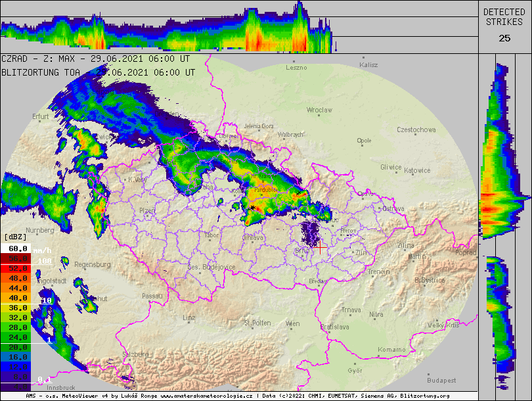Click the Leszno city label
Image resolution: width=532 pixels, height=401 pixels.
(x=296, y=68)
